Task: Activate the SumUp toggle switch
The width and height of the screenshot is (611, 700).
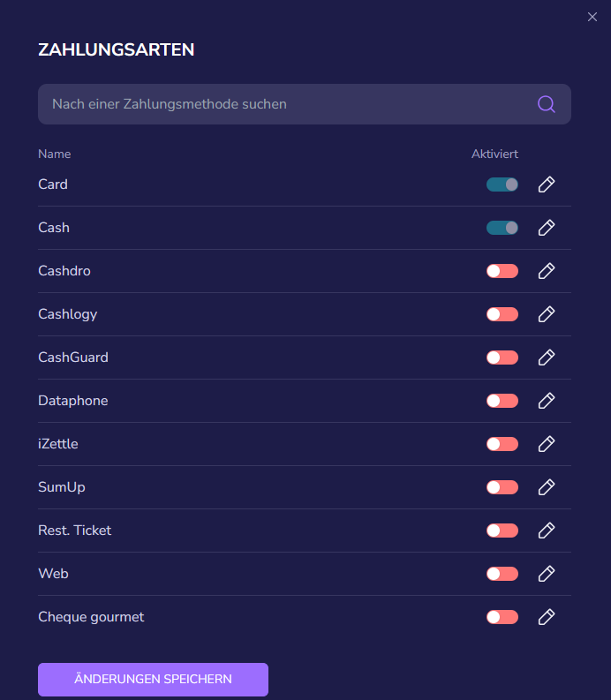Action: pyautogui.click(x=502, y=487)
